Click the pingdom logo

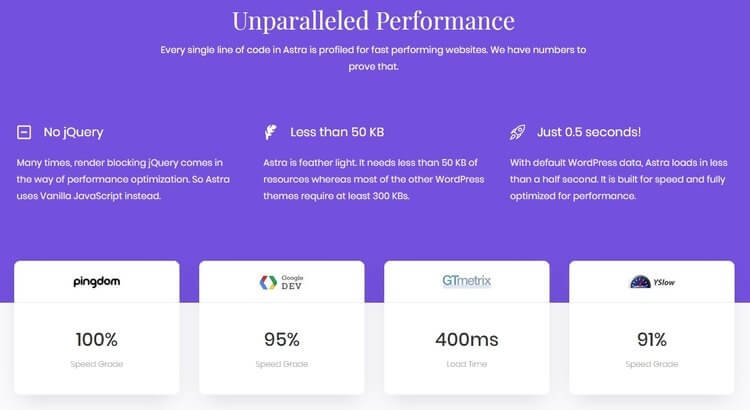[97, 282]
